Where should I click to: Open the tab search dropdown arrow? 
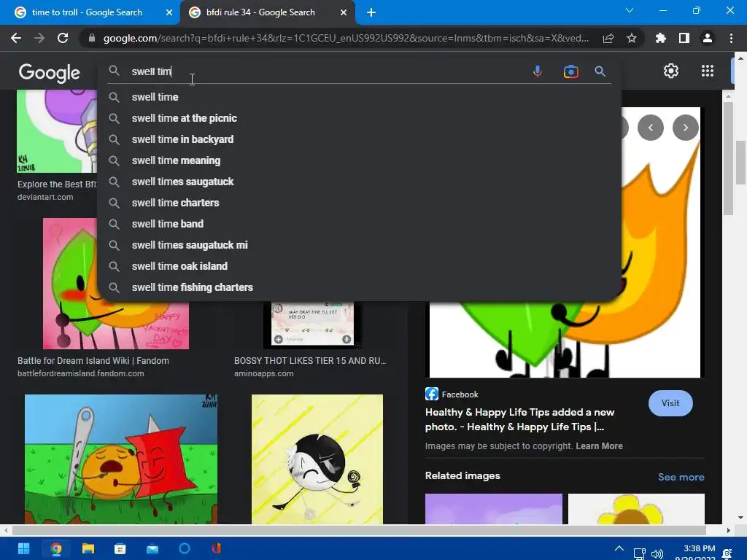630,10
